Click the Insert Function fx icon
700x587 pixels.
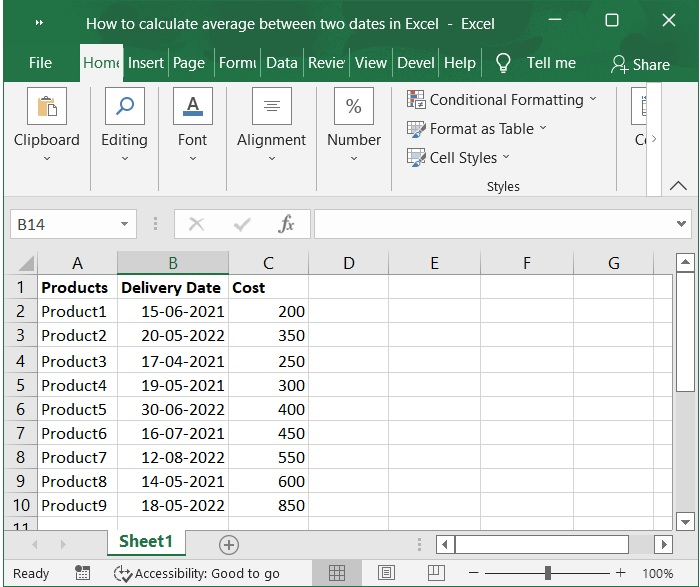click(x=286, y=224)
